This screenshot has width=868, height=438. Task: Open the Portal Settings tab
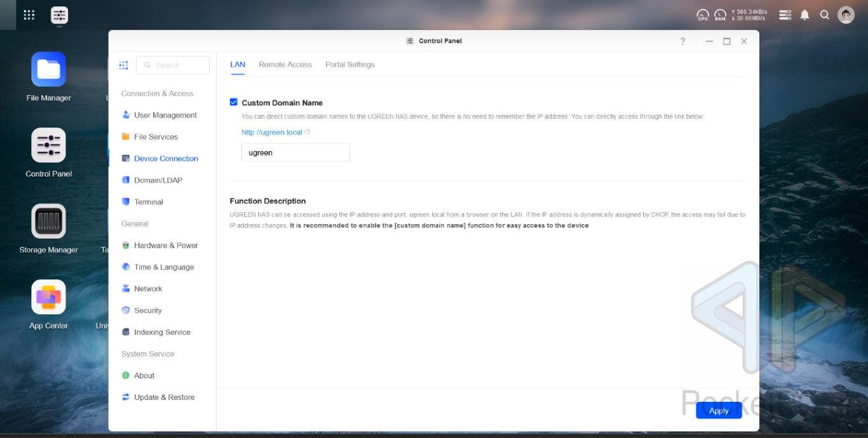pos(350,65)
